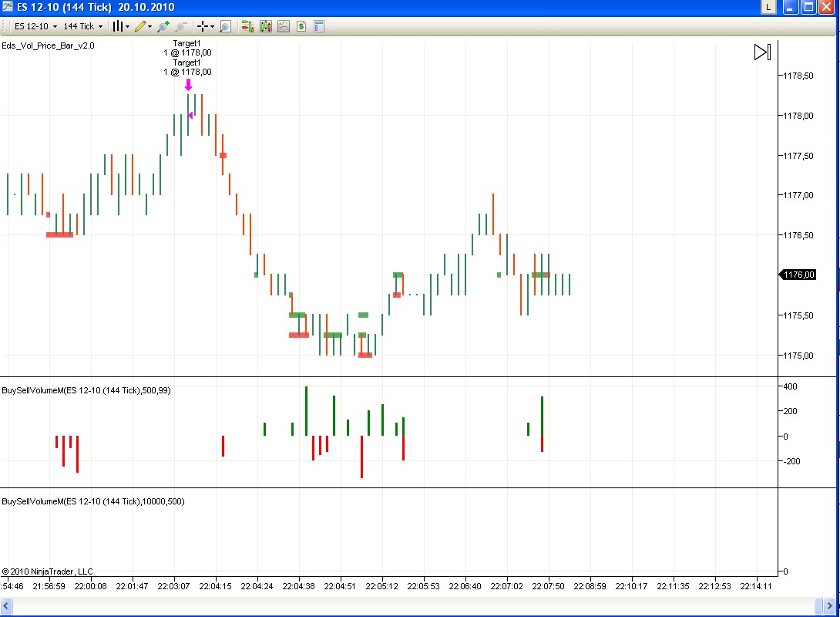Click the zoom out magnifier icon
840x617 pixels.
coord(180,26)
